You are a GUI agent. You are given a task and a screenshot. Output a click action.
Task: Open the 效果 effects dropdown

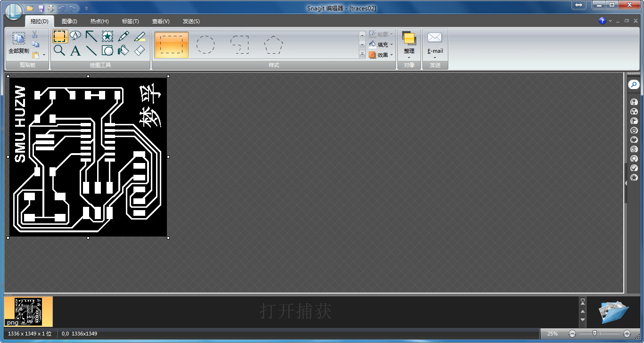tap(380, 55)
